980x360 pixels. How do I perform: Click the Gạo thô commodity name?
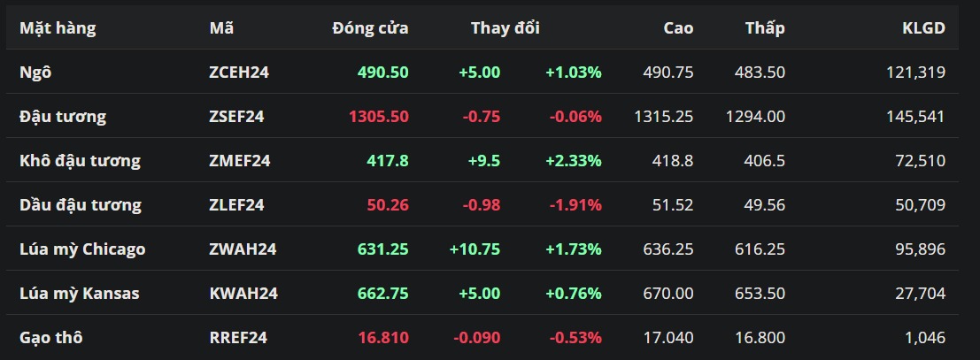pos(52,337)
